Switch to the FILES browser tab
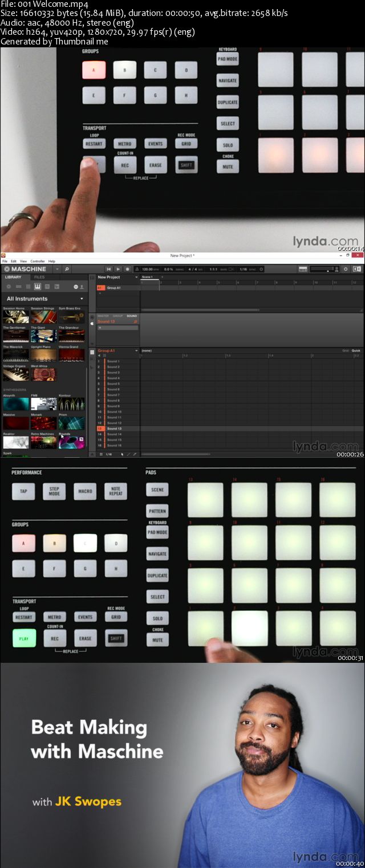This screenshot has height=868, width=365. (39, 277)
